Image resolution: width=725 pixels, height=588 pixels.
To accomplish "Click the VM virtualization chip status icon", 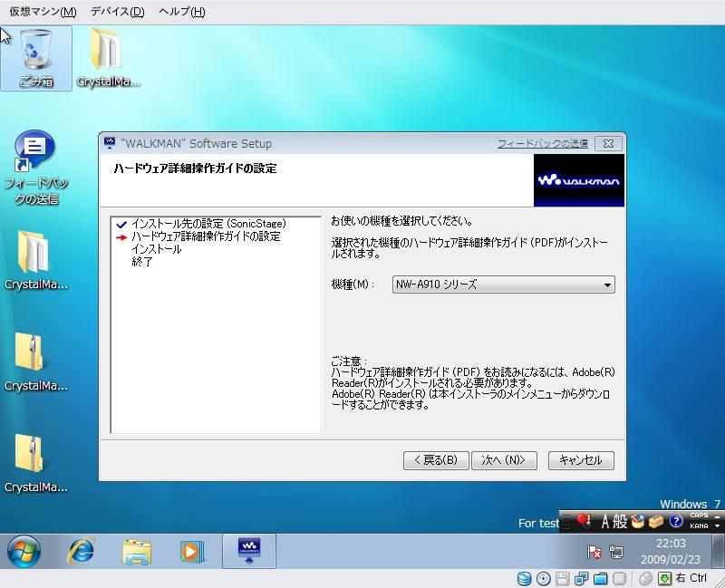I will [x=619, y=578].
